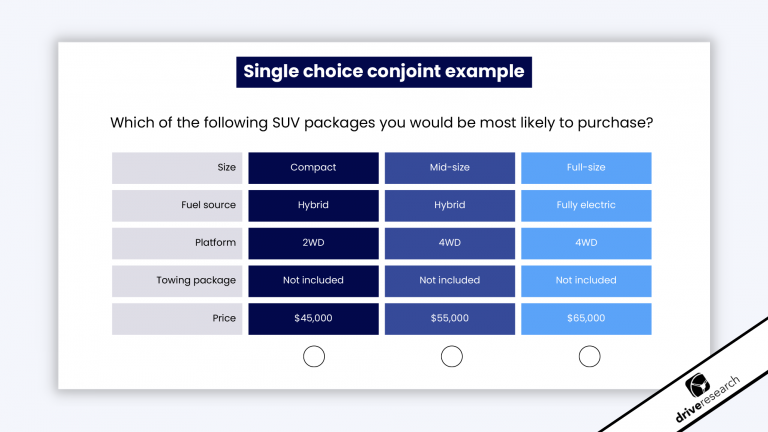768x432 pixels.
Task: Select the Mid-size SUV radio button
Action: coord(452,356)
